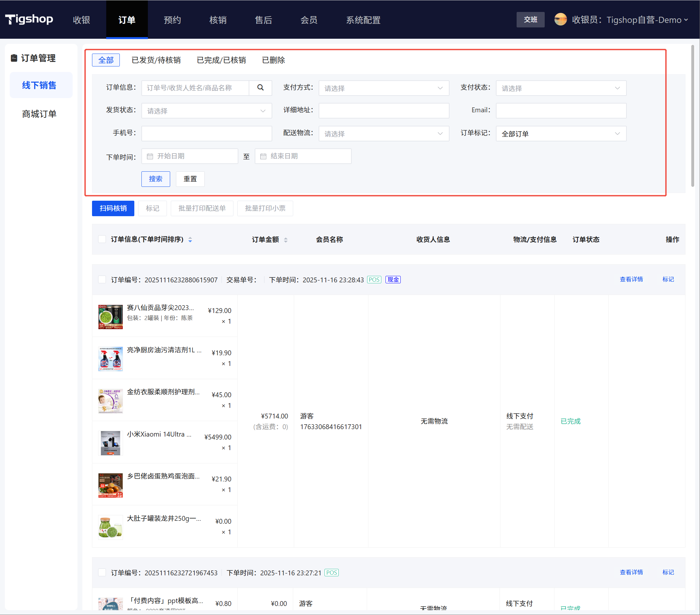Click the page vertical scrollbar
Viewport: 700px width, 615px height.
tap(692, 116)
